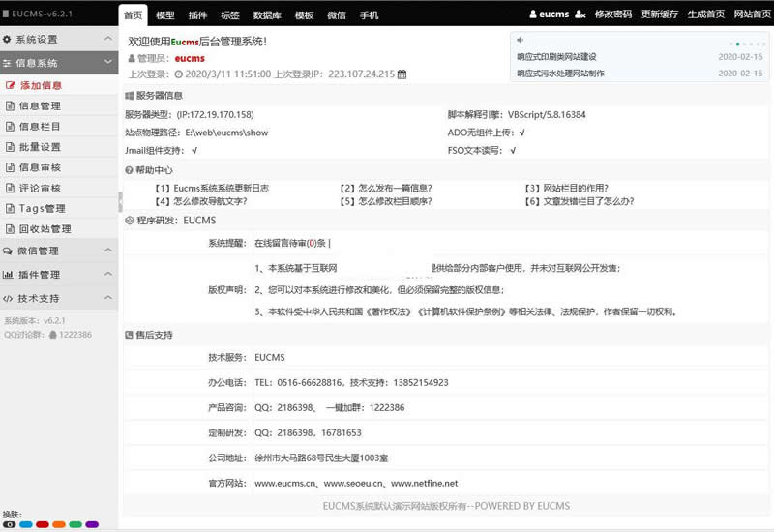Click the logout user icon beside eucms
The width and height of the screenshot is (774, 532).
(x=580, y=15)
